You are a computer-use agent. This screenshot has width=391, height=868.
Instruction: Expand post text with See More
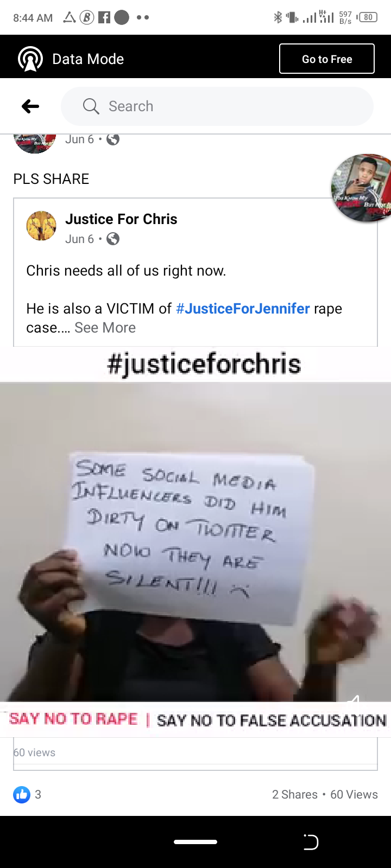tap(105, 328)
